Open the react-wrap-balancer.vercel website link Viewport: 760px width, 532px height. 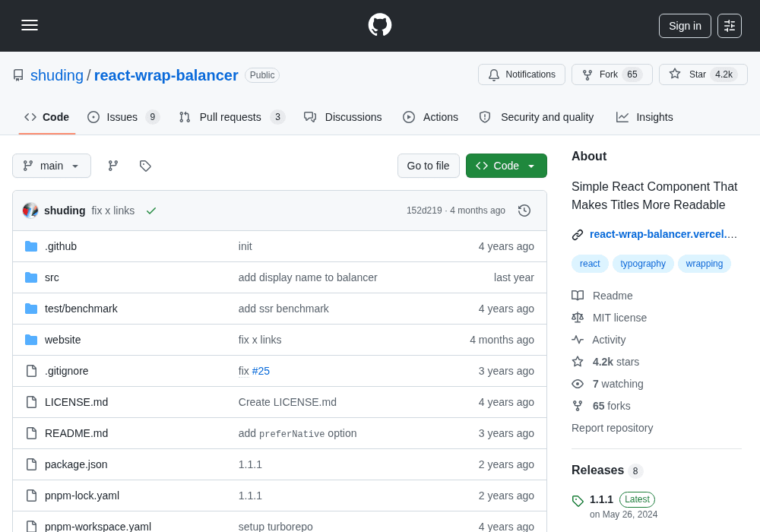(663, 235)
